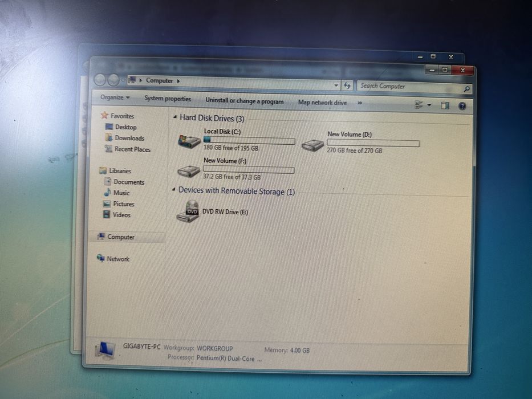Image resolution: width=532 pixels, height=399 pixels.
Task: Click the Computer icon in navigation pane
Action: point(101,236)
